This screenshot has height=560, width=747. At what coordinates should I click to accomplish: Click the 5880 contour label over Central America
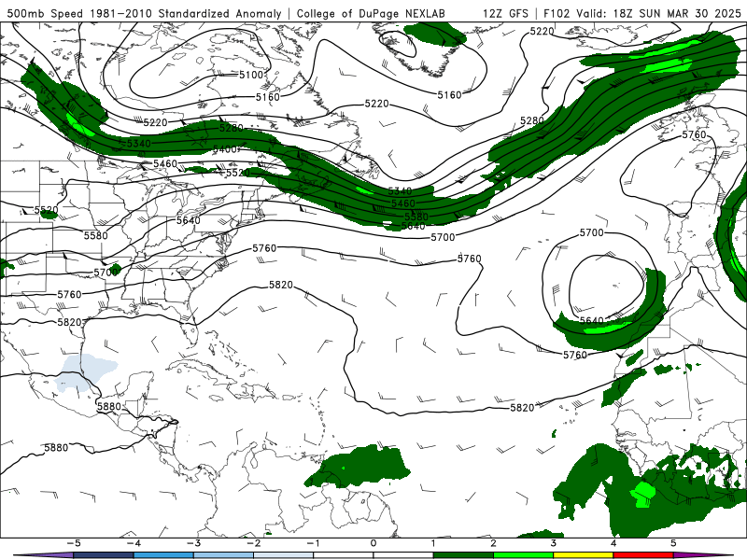coord(109,407)
